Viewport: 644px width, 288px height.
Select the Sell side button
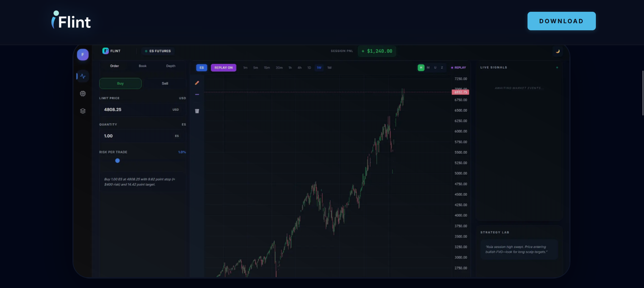[x=165, y=83]
